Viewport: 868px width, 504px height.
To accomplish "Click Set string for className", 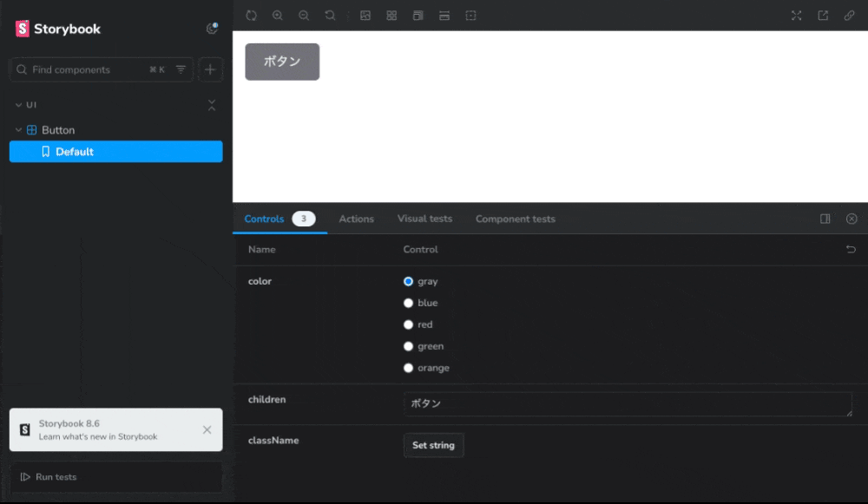I will tap(433, 445).
